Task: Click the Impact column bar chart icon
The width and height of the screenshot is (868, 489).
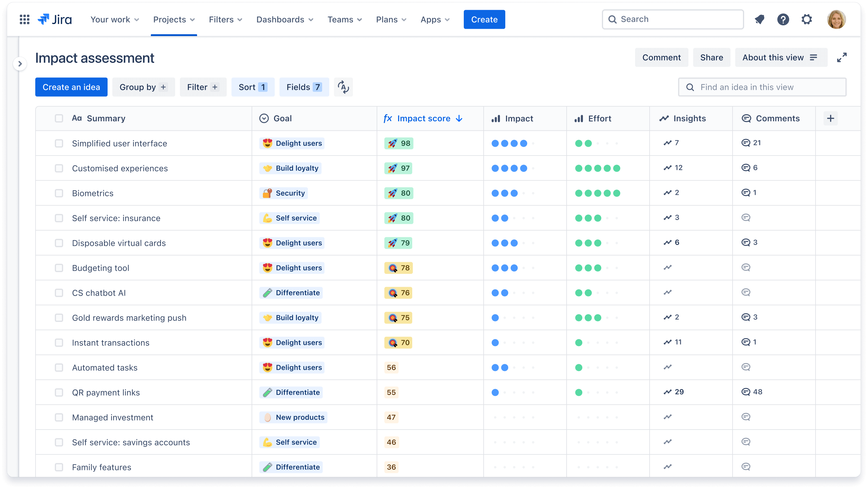Action: tap(496, 118)
